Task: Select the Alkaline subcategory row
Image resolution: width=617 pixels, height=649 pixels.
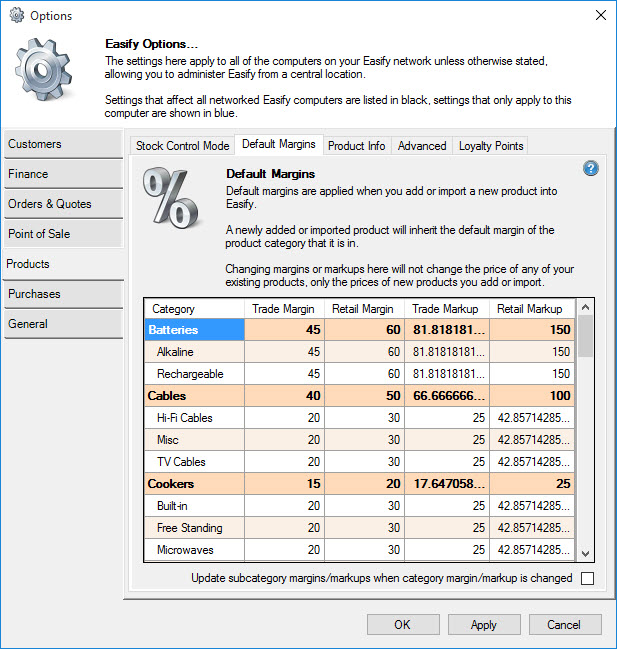Action: coord(360,352)
